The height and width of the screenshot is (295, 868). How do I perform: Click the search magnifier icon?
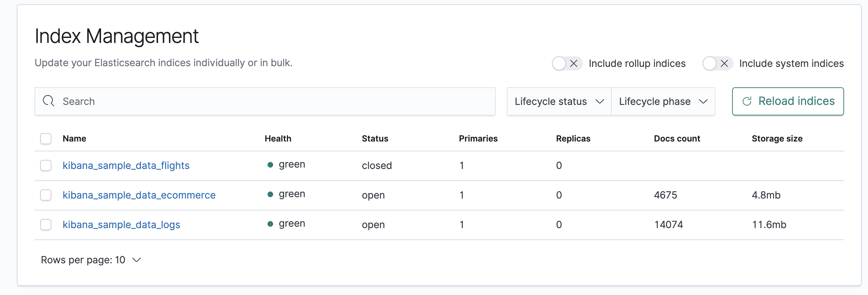[49, 101]
